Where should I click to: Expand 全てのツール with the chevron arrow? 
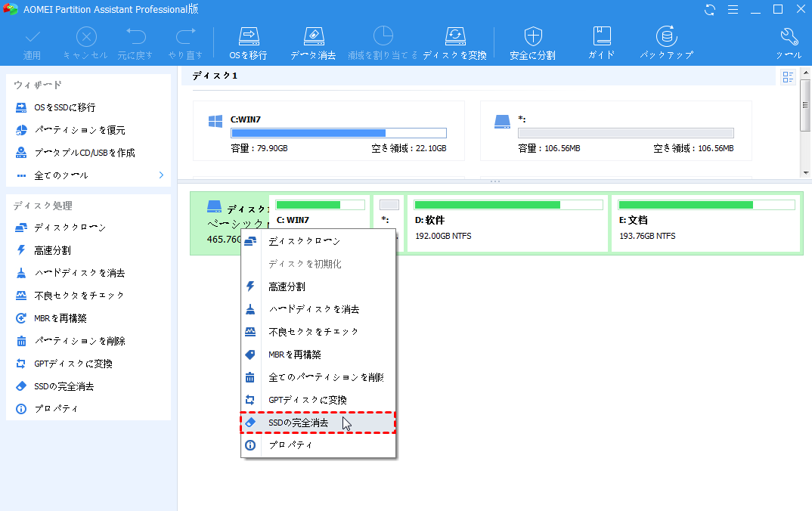coord(161,175)
